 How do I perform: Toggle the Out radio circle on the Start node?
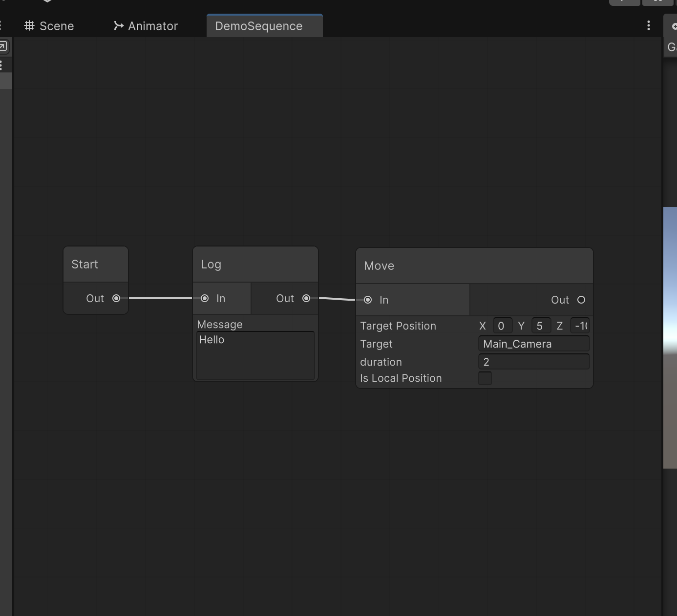pyautogui.click(x=116, y=298)
